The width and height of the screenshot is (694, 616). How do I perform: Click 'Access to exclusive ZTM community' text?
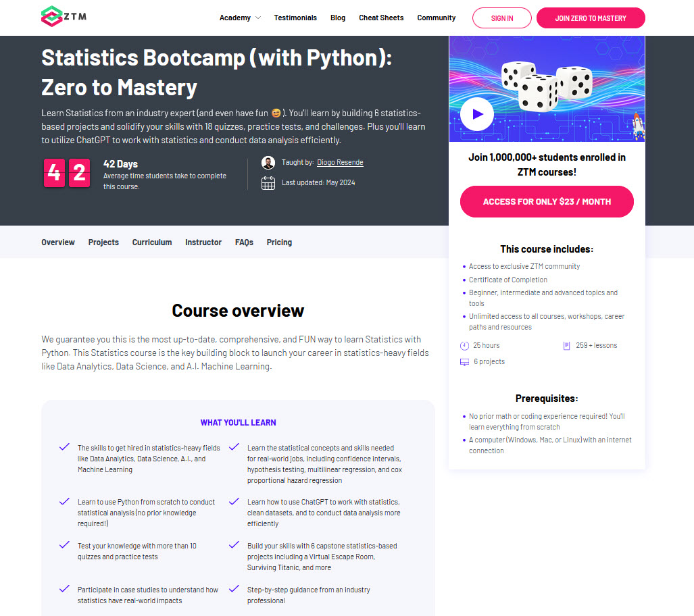524,266
